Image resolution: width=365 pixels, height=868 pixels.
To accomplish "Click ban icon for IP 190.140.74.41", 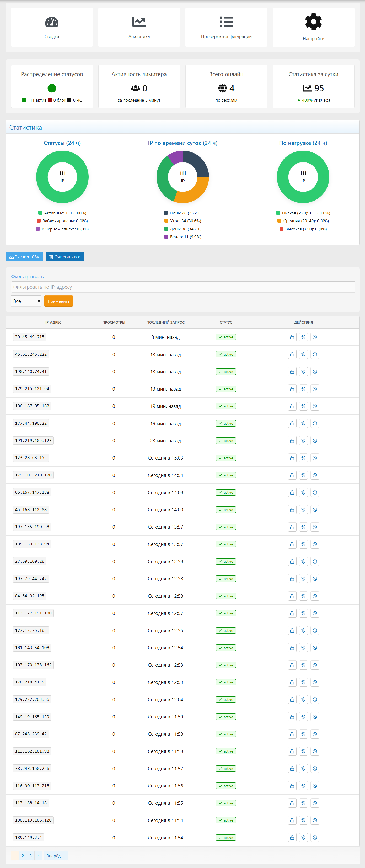I will [x=315, y=372].
